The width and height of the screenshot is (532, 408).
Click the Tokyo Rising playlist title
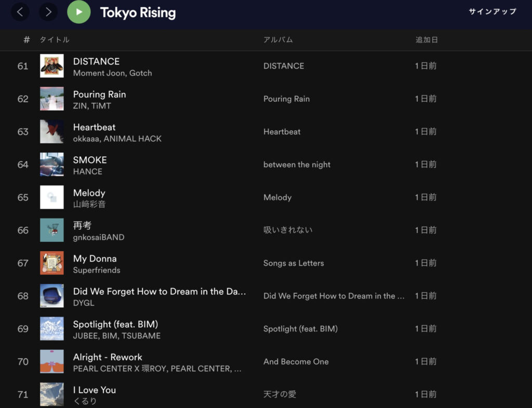138,12
